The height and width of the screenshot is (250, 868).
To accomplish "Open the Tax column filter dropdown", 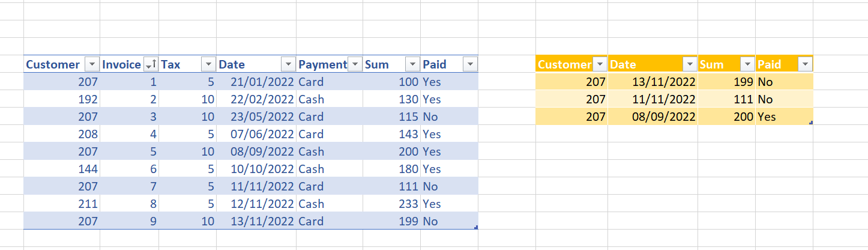I will tap(208, 64).
